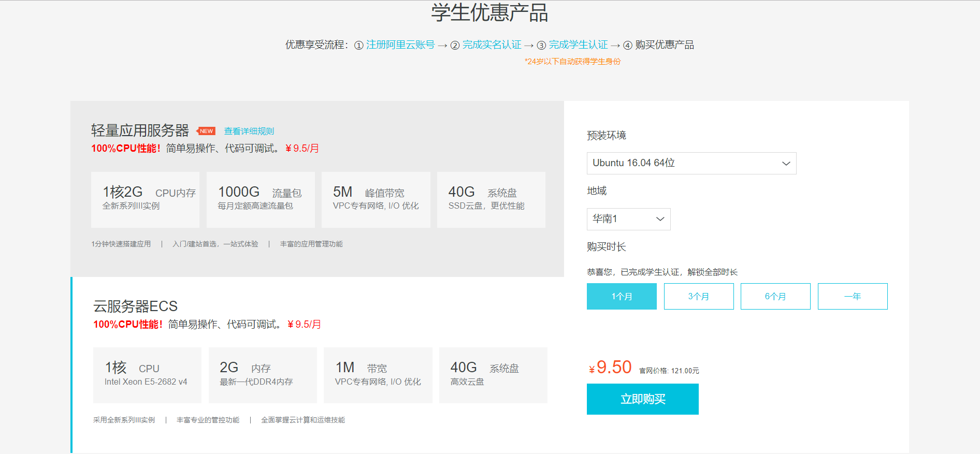The image size is (980, 454).
Task: Click the 立即购买 button
Action: [x=643, y=399]
